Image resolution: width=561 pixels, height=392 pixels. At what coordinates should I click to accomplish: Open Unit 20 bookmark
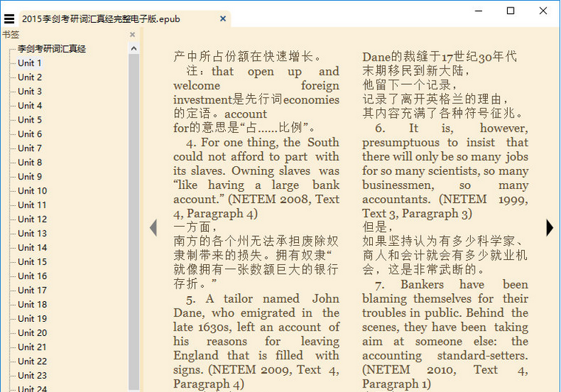coord(32,333)
